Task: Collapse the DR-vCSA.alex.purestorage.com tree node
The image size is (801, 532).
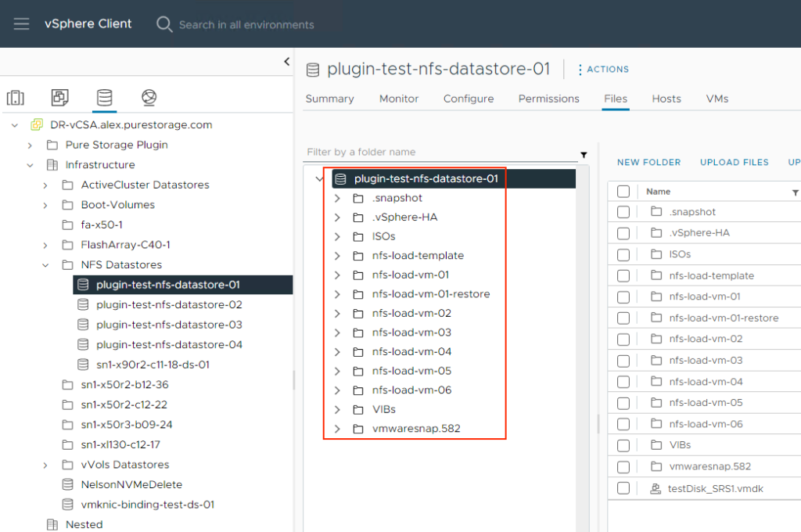Action: [x=15, y=124]
